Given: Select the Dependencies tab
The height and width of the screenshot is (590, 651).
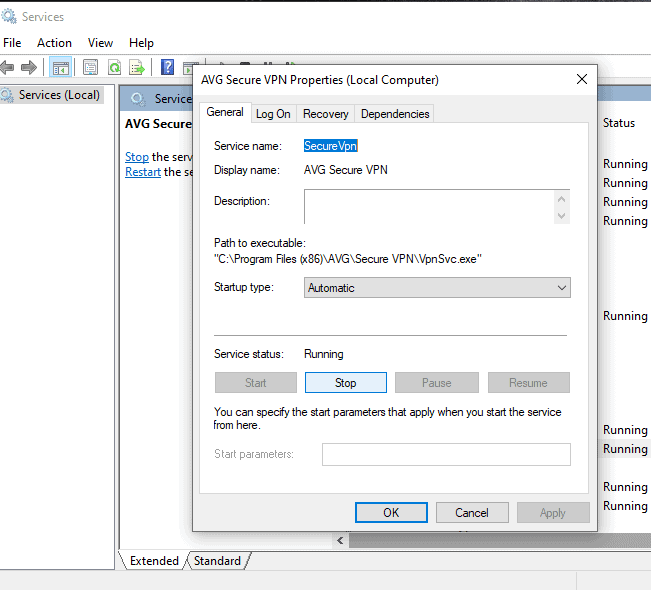Looking at the screenshot, I should coord(395,114).
